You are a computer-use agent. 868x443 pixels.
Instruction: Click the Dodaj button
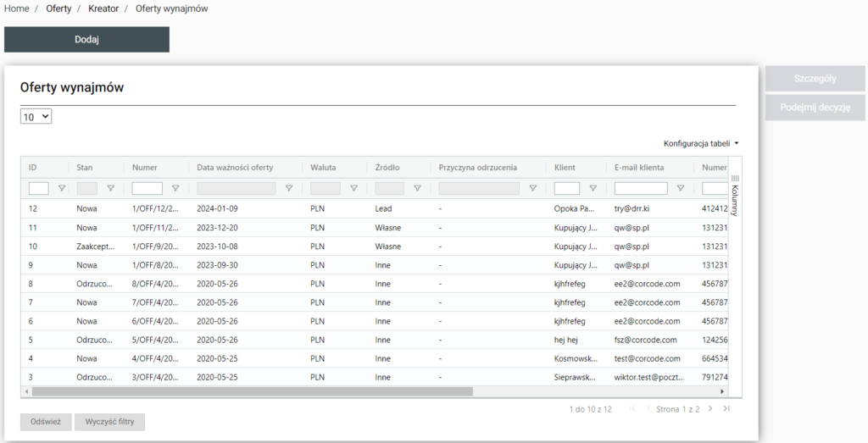(86, 39)
